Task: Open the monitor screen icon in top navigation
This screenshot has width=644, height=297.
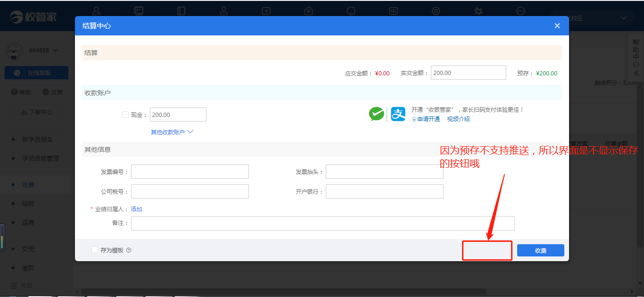Action: point(139,10)
